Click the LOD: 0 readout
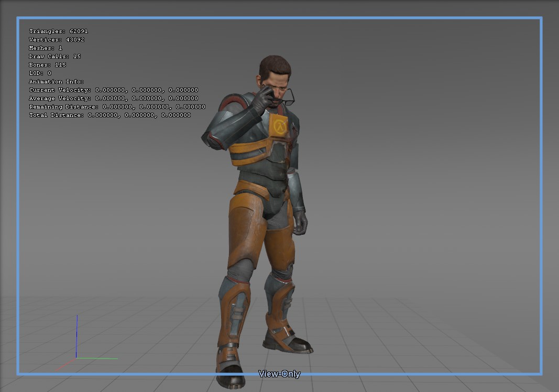Screen dimensions: 559x392 pos(40,73)
